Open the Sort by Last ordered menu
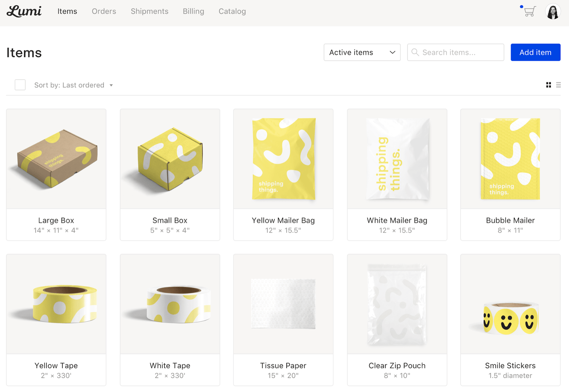 coord(73,85)
